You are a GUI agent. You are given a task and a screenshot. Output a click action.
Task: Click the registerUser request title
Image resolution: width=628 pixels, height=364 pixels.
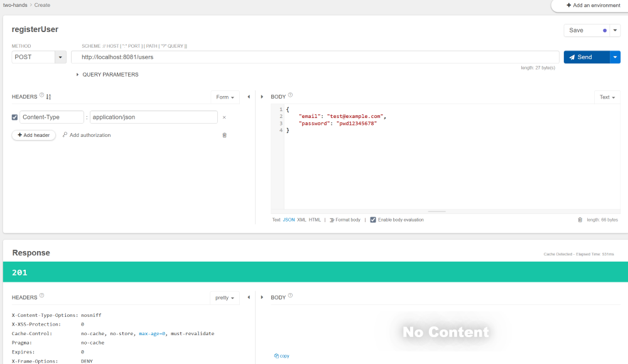tap(35, 29)
